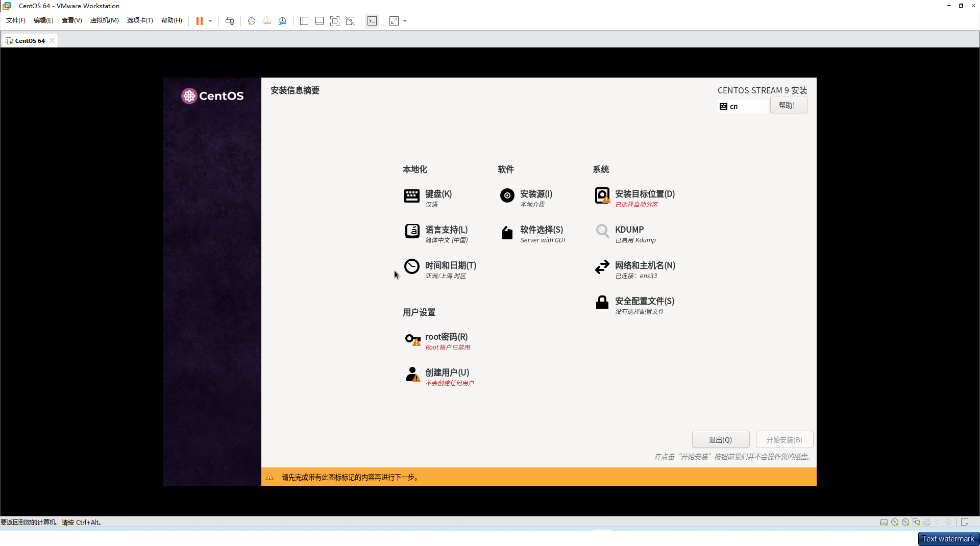Screen dimensions: 980x546
Task: Click the stretch guest display icon
Action: tap(394, 21)
